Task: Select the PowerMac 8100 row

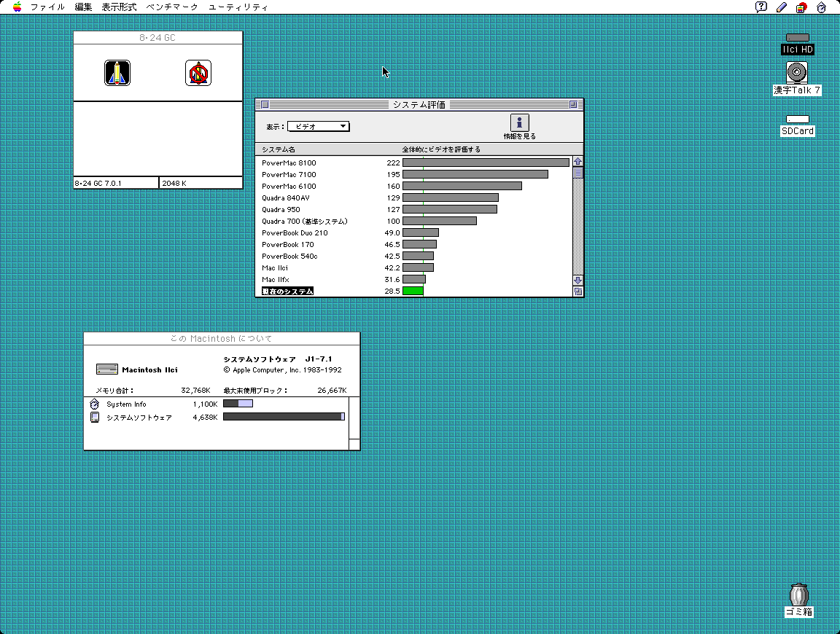Action: coord(413,163)
